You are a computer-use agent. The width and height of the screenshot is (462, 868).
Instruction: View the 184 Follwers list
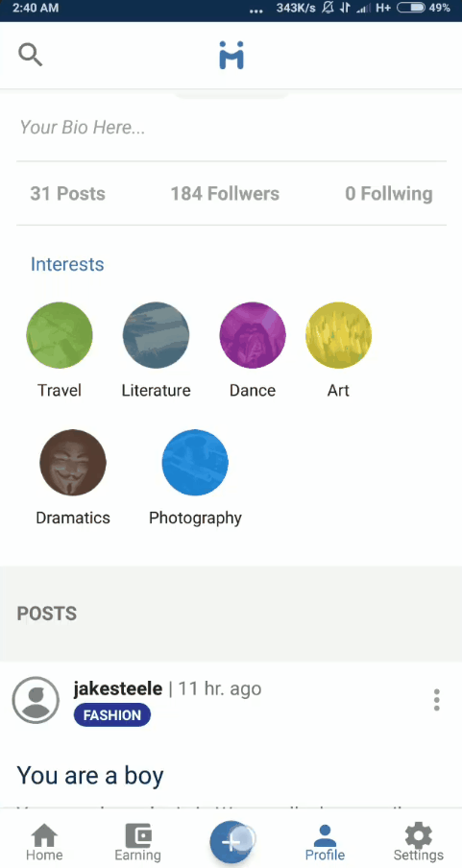coord(225,194)
